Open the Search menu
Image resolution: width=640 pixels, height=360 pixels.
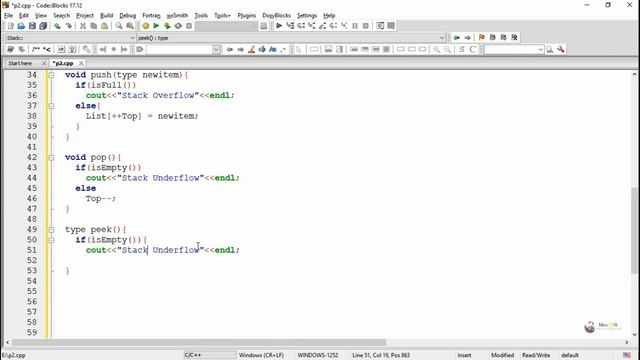(62, 16)
